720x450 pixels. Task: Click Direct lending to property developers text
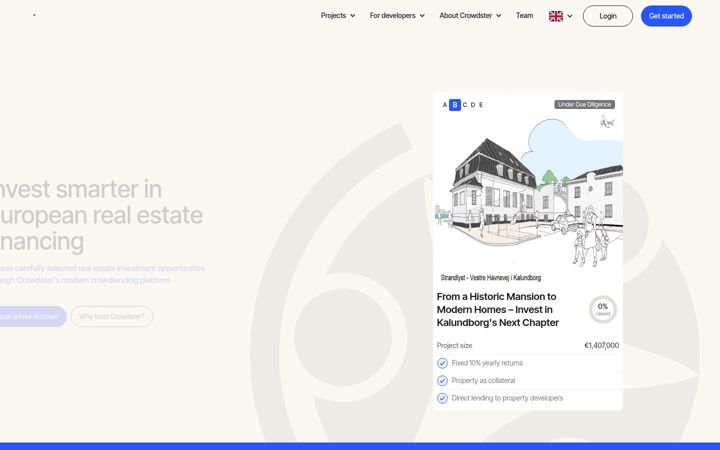point(507,398)
